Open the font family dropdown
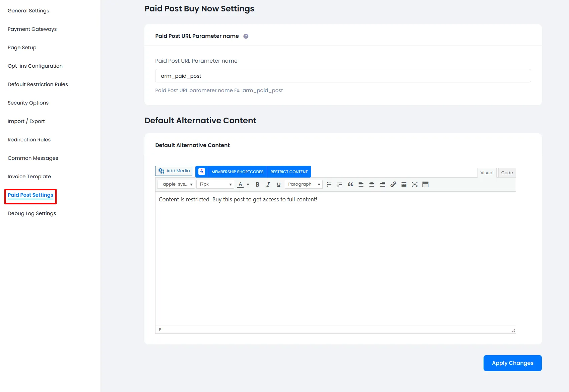The image size is (569, 392). click(x=176, y=184)
